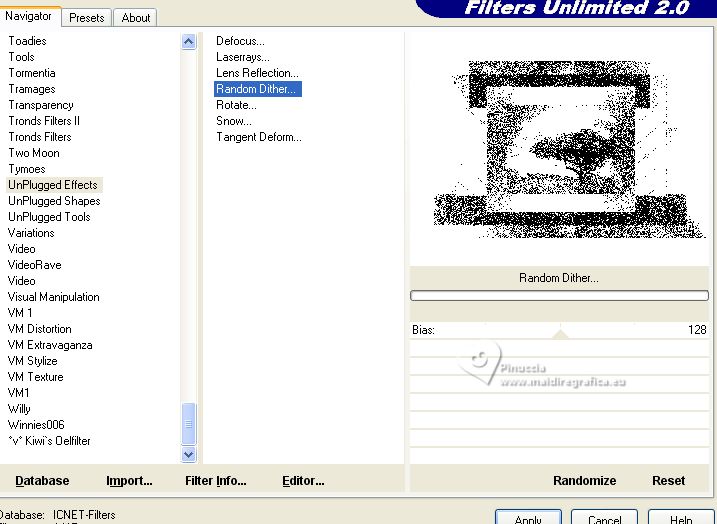The height and width of the screenshot is (524, 717).
Task: Open the Presets tab
Action: tap(86, 18)
